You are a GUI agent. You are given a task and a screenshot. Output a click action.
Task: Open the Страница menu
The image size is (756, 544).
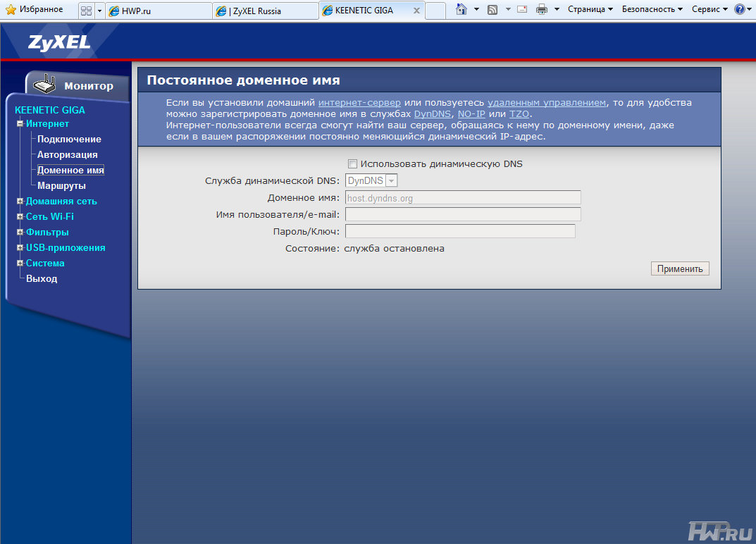pyautogui.click(x=590, y=9)
